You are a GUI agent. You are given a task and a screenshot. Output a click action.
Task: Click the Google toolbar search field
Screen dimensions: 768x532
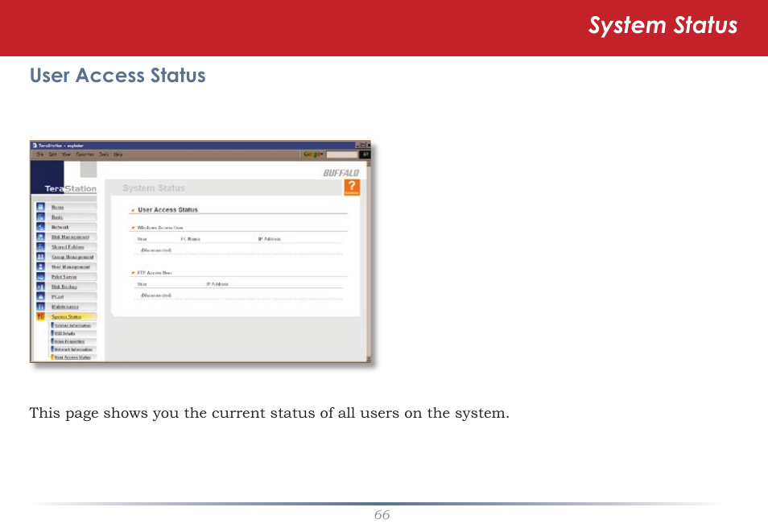[x=342, y=155]
